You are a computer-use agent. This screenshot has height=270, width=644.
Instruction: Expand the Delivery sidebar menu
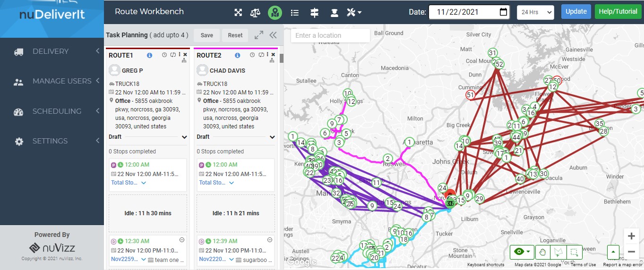(52, 51)
